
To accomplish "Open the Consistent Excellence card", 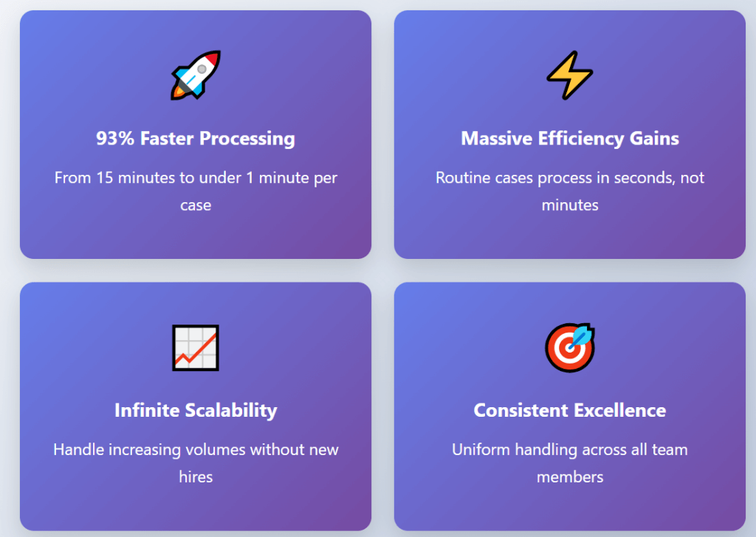I will click(570, 406).
